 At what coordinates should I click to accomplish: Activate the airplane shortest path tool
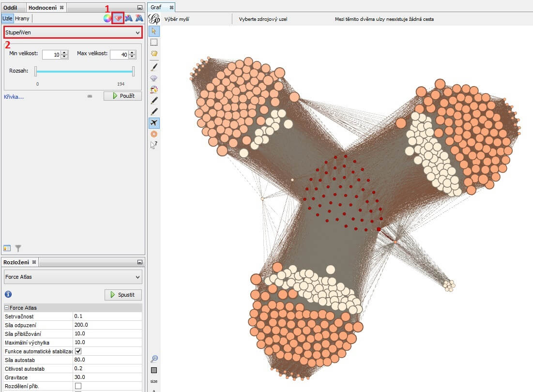click(x=154, y=122)
